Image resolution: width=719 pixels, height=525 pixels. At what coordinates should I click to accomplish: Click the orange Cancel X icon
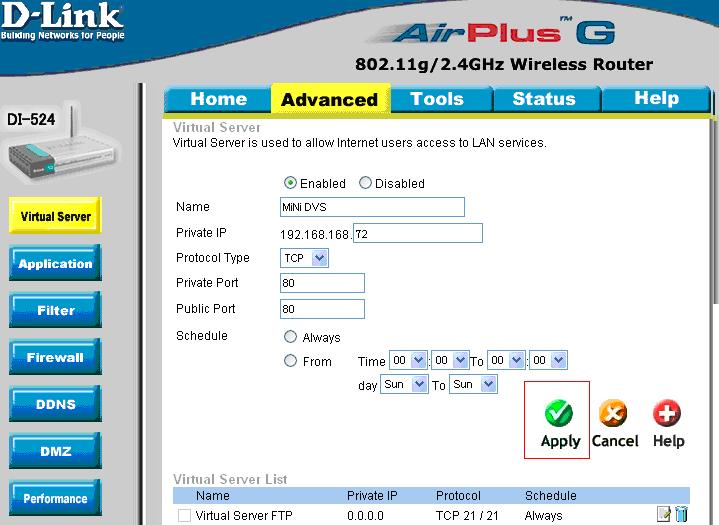pyautogui.click(x=613, y=413)
